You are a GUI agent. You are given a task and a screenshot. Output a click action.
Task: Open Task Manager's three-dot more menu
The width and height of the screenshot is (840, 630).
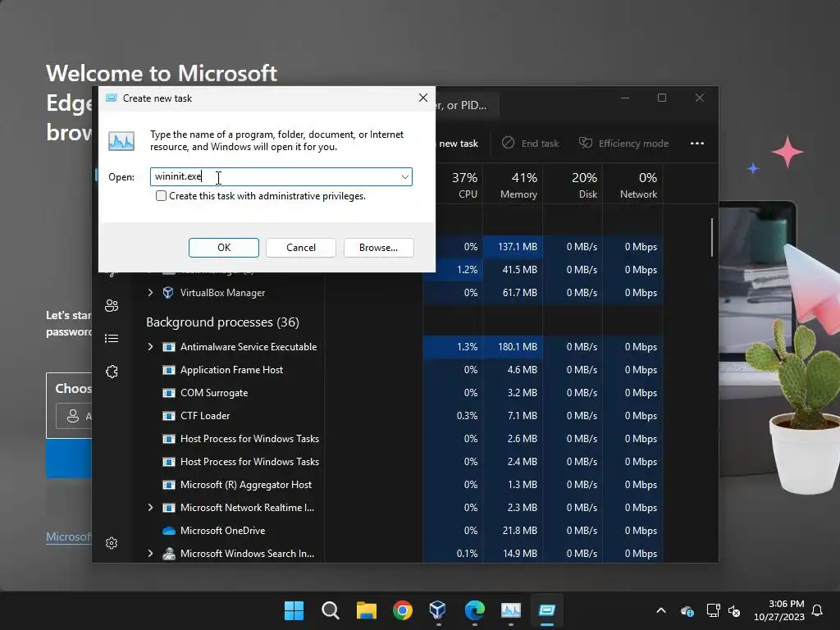697,143
